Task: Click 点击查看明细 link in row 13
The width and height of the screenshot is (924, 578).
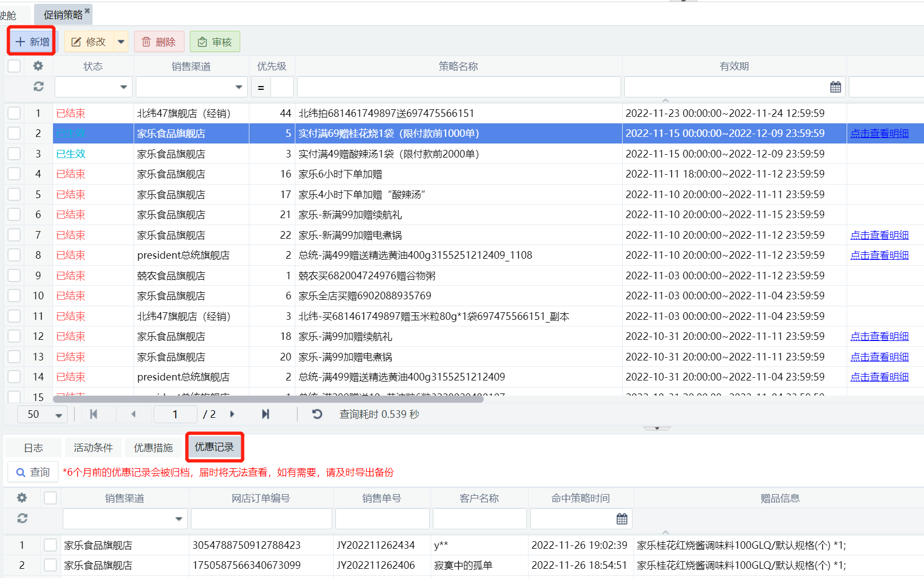Action: tap(880, 357)
